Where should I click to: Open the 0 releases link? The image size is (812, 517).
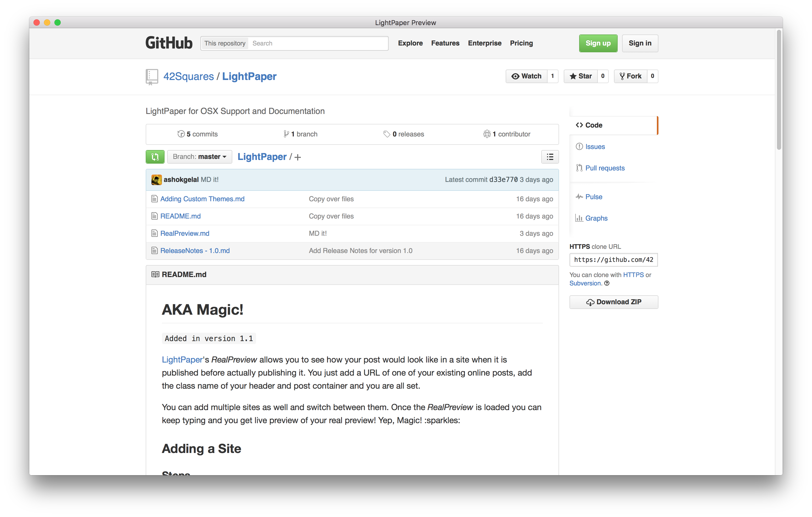[404, 134]
